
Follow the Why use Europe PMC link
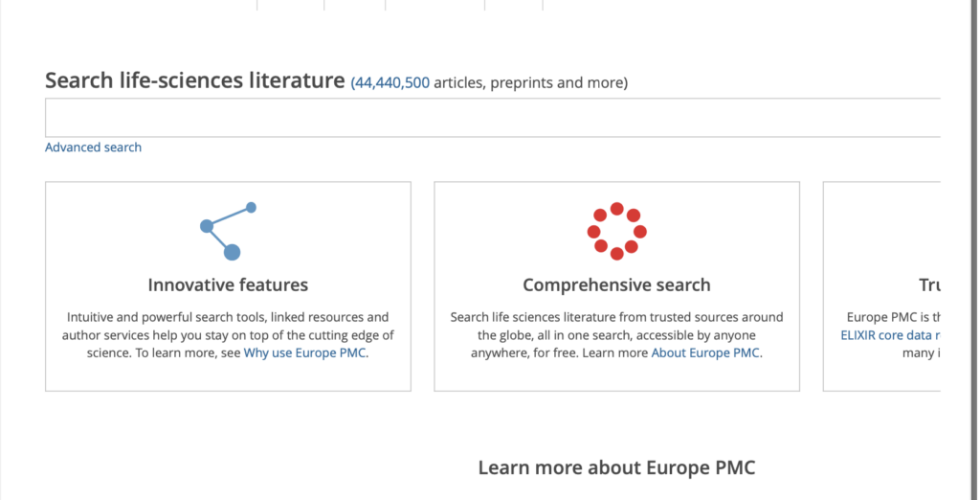pyautogui.click(x=305, y=352)
